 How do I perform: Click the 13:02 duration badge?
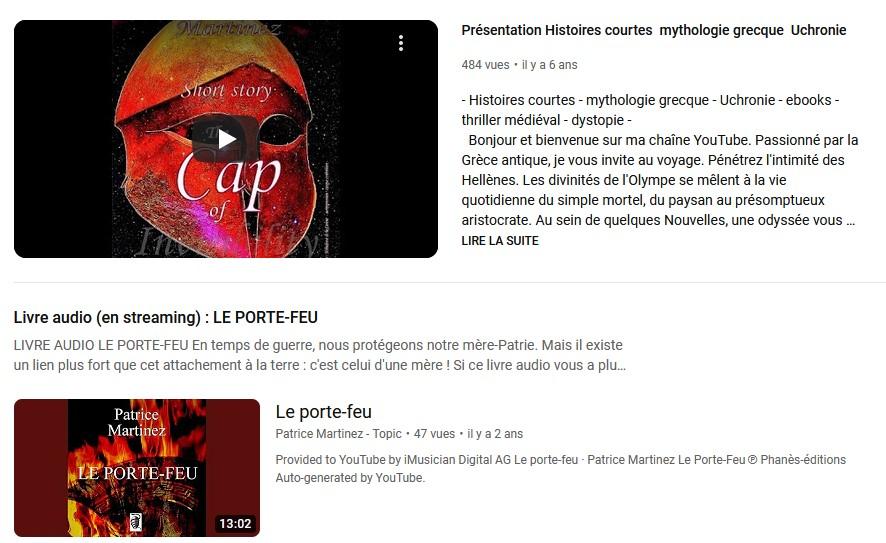tap(235, 524)
